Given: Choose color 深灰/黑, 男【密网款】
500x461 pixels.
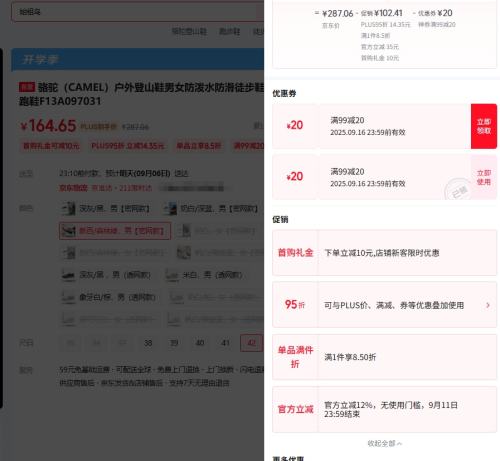Looking at the screenshot, I should (106, 209).
